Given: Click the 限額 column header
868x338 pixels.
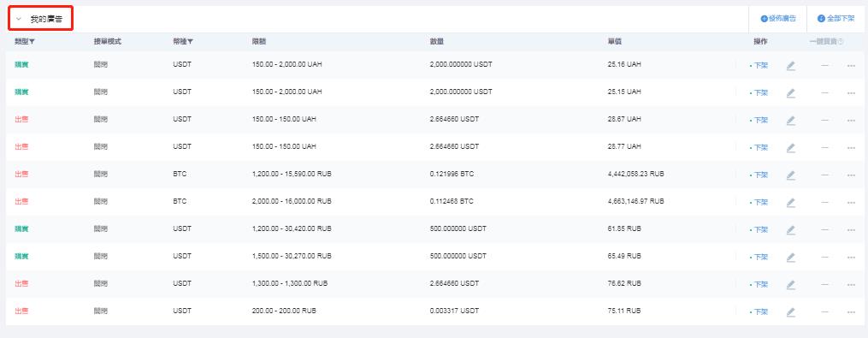Looking at the screenshot, I should 258,42.
